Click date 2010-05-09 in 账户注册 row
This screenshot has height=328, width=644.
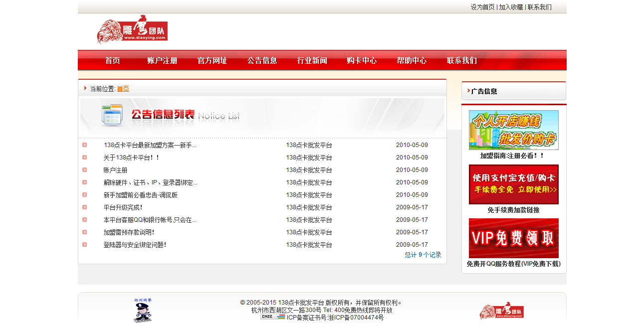[412, 170]
